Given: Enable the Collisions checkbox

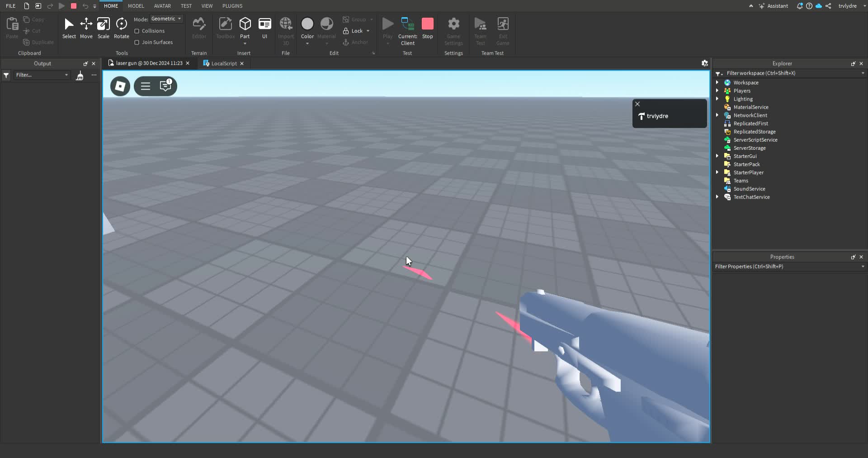Looking at the screenshot, I should point(137,31).
